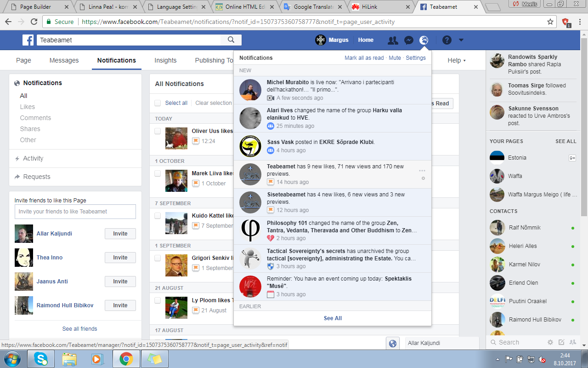Viewport: 588px width, 368px height.
Task: Click Margus profile avatar
Action: click(321, 40)
